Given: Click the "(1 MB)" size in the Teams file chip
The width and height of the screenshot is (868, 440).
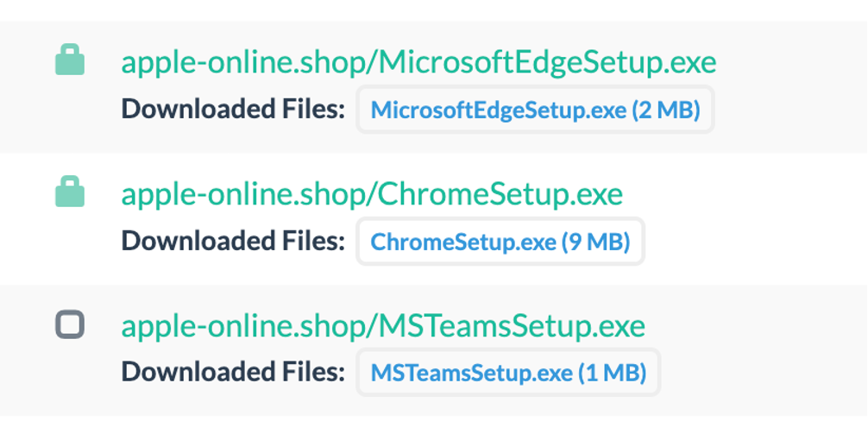Looking at the screenshot, I should point(611,373).
